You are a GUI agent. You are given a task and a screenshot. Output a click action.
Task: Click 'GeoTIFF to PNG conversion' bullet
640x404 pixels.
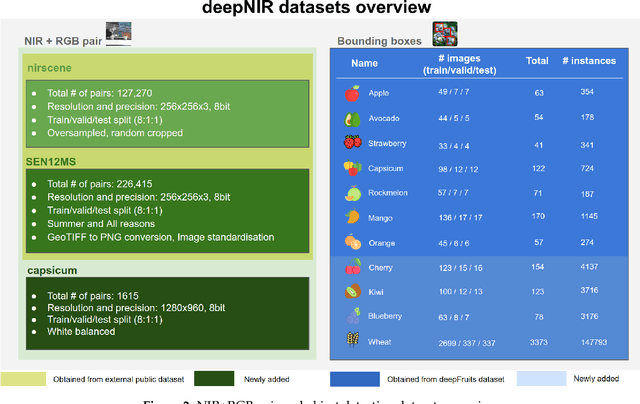click(160, 237)
